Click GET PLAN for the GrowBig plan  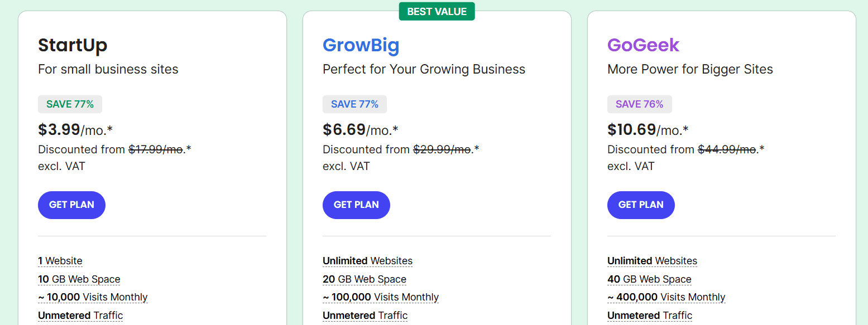356,205
